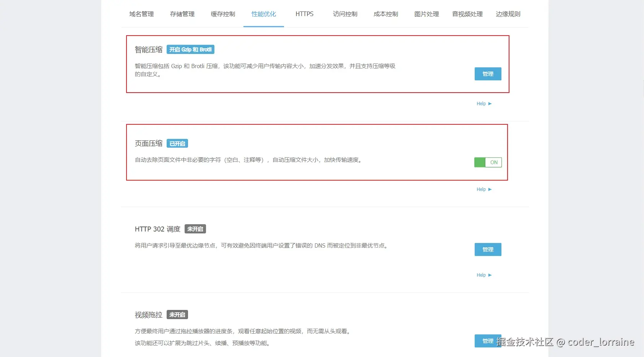Open Help link under 智能压缩
Viewport: 644px width, 357px height.
(484, 104)
